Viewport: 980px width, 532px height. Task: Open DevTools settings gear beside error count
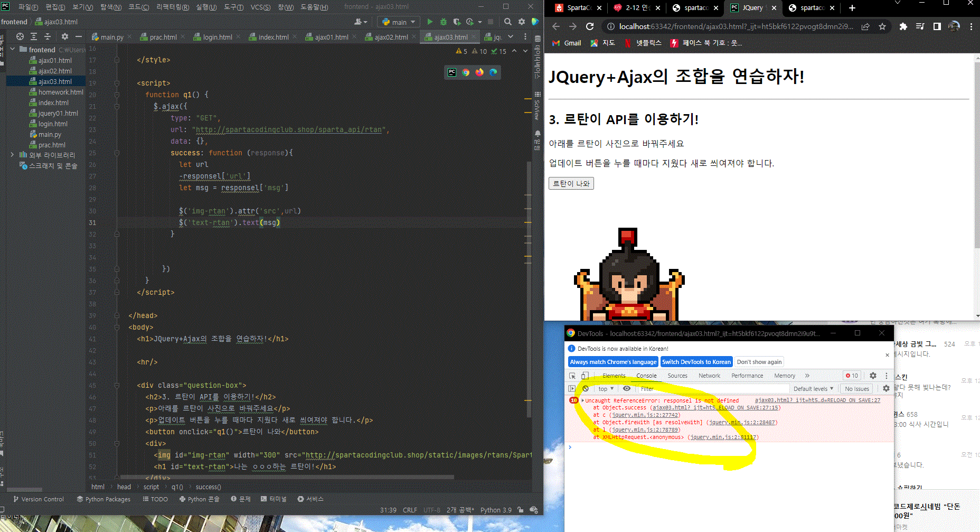(873, 376)
